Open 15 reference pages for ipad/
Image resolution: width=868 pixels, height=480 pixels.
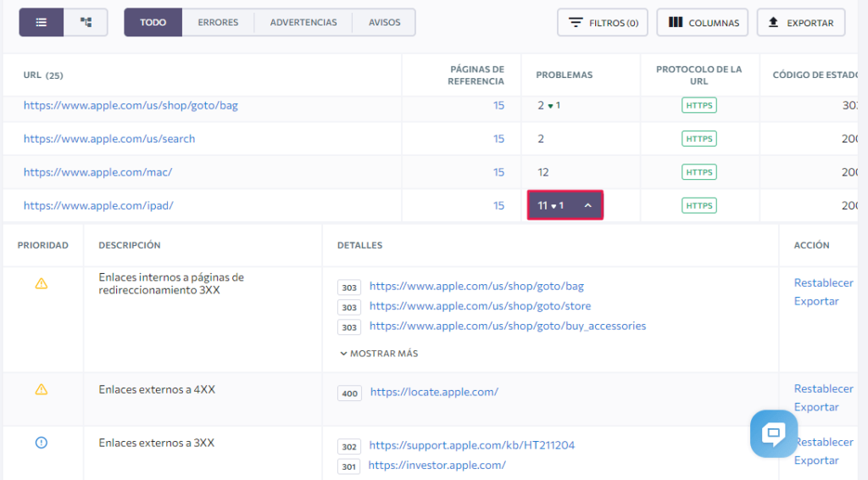pyautogui.click(x=498, y=205)
